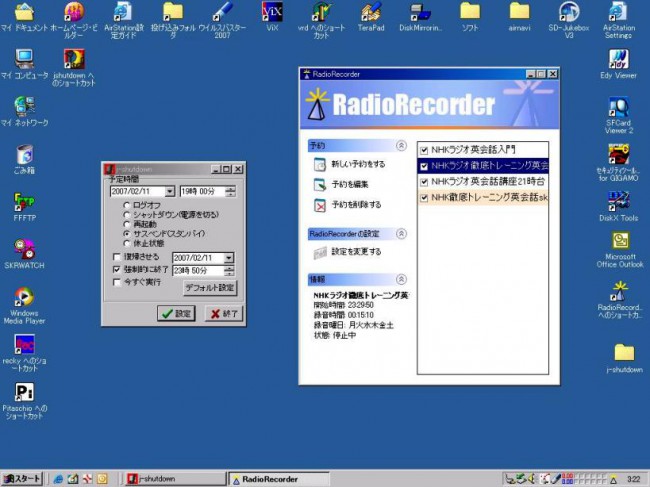Open the SFCard Viewer 2 icon

[x=618, y=107]
